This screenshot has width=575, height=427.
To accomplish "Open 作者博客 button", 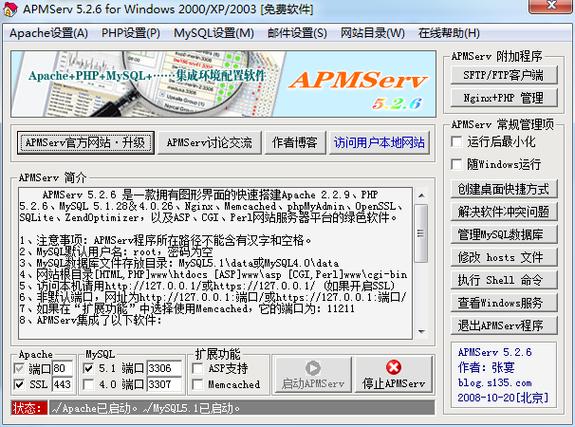I will (x=295, y=142).
